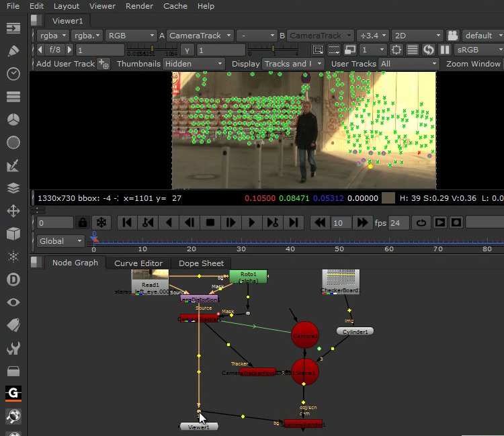Open the Merge nodes layers icon
Image resolution: width=504 pixels, height=436 pixels.
click(x=13, y=188)
